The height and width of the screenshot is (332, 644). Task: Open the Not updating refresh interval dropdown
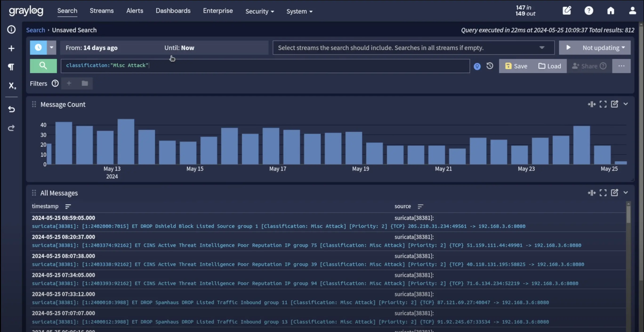604,47
